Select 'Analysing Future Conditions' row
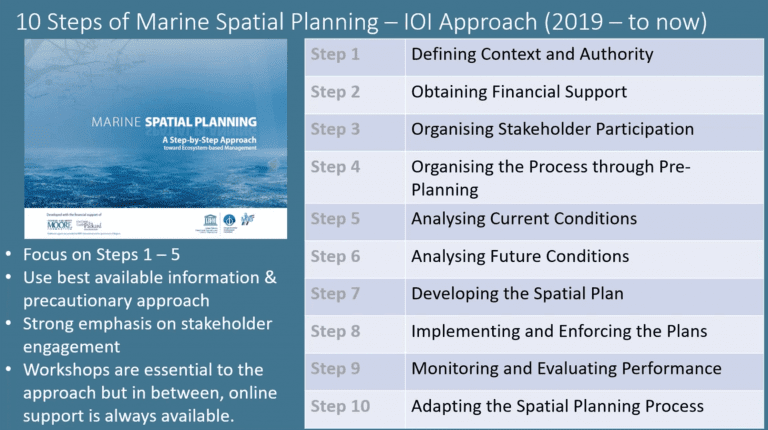The width and height of the screenshot is (768, 430). point(520,256)
